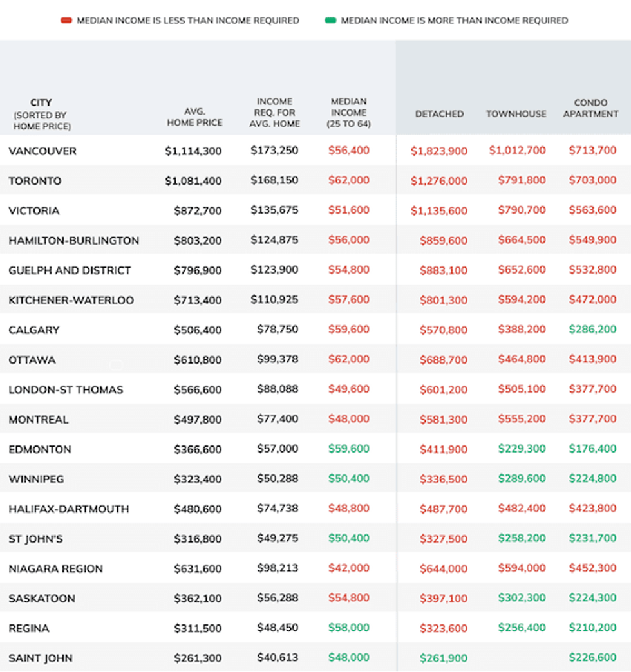Click the VANCOUVER city label
Viewport: 631px width, 672px height.
click(x=42, y=151)
